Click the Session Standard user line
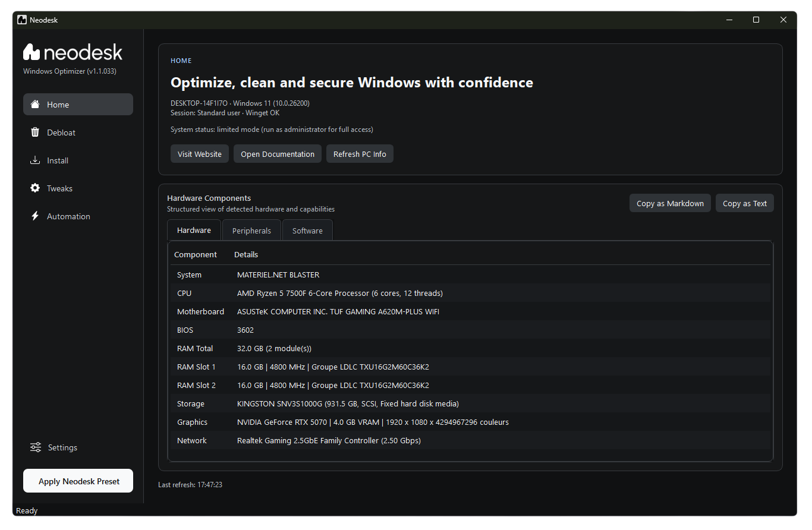The width and height of the screenshot is (812, 530). 225,113
